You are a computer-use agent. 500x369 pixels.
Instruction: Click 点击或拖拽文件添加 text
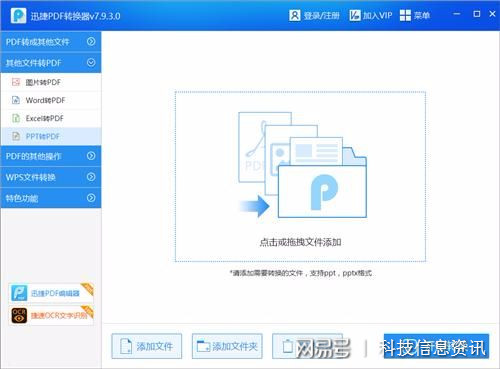(x=300, y=242)
